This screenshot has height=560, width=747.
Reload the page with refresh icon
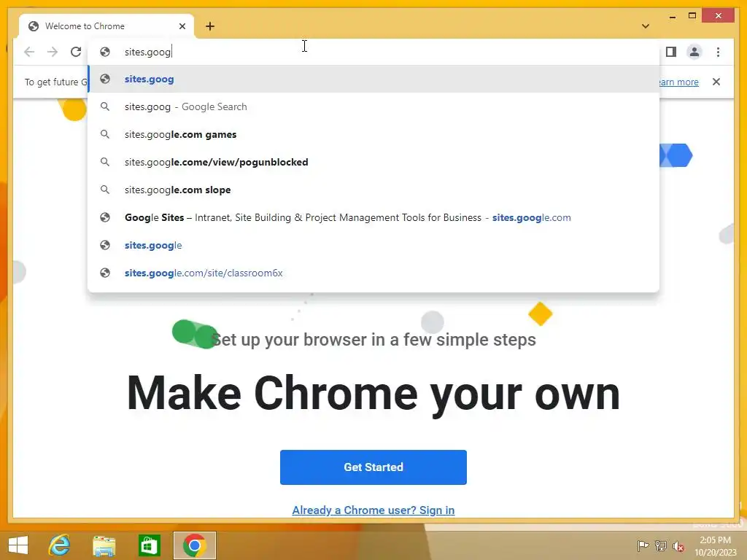[76, 52]
